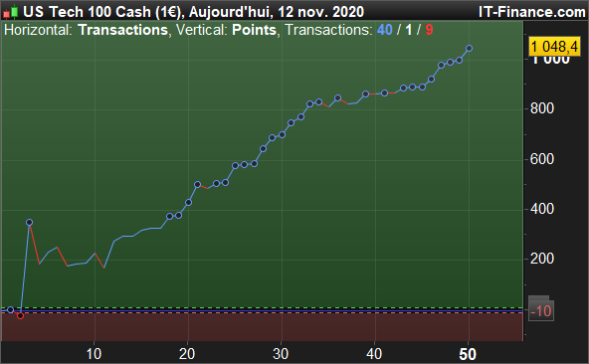Image resolution: width=589 pixels, height=364 pixels.
Task: Click the last data point at transaction 50
Action: 469,48
